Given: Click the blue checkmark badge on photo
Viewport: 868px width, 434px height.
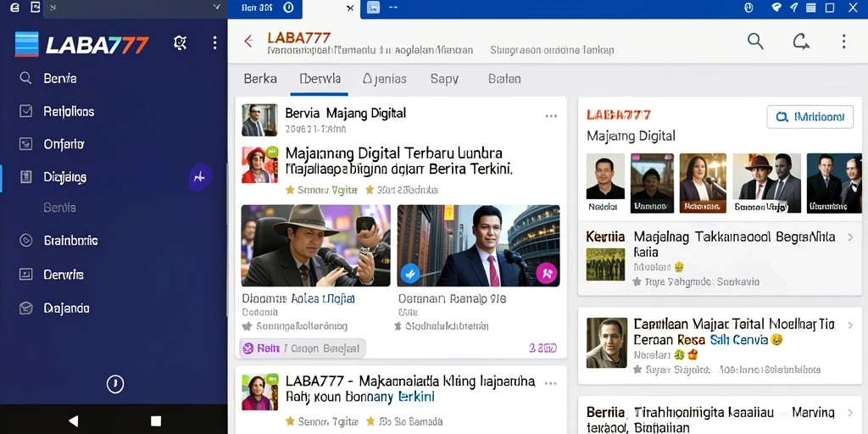Looking at the screenshot, I should pos(410,272).
